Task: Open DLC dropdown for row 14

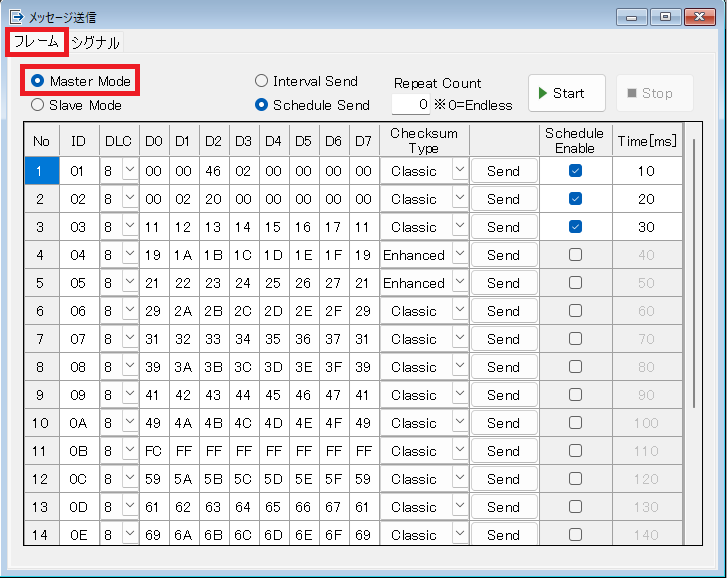Action: click(129, 535)
